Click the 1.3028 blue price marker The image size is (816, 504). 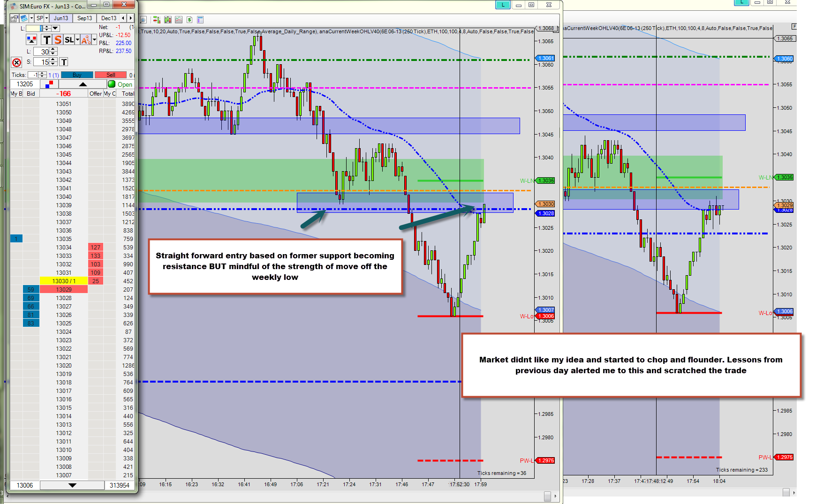point(545,213)
